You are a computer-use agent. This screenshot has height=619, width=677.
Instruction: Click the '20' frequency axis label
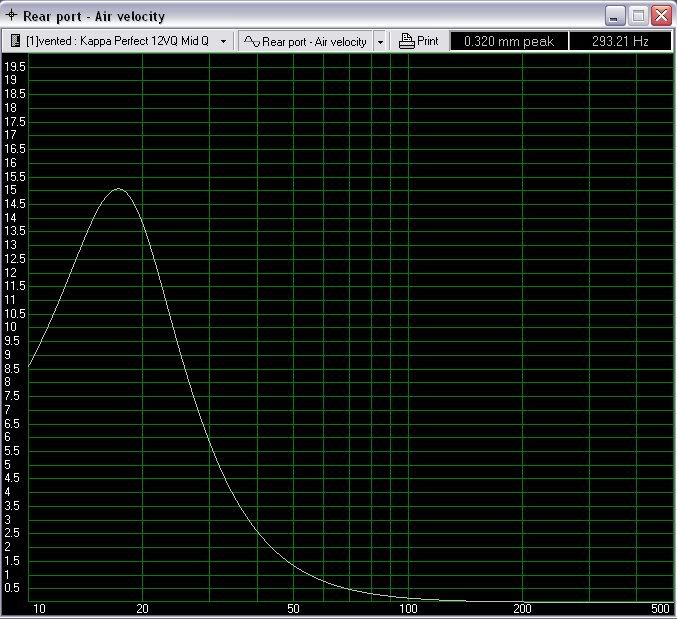(142, 609)
